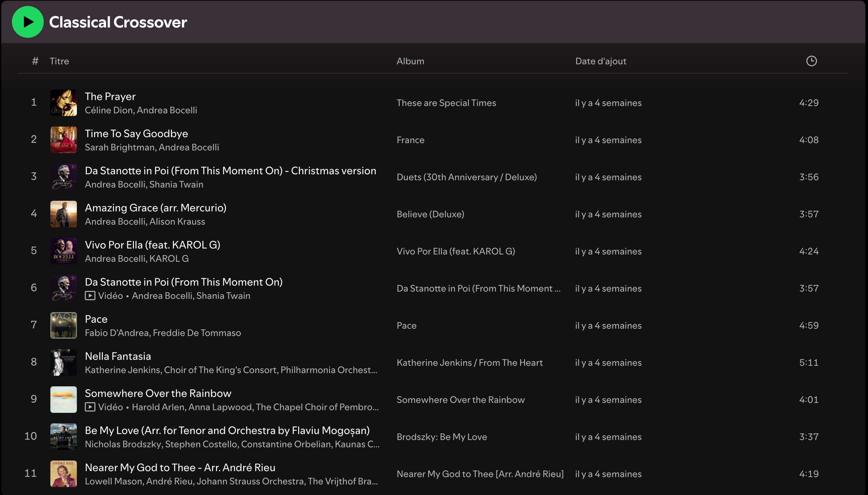Image resolution: width=868 pixels, height=495 pixels.
Task: Click Somewhere Over the Rainbow cover art
Action: click(x=64, y=400)
